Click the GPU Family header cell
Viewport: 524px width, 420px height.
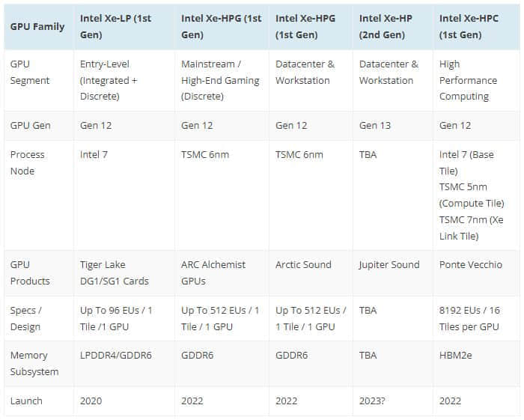point(37,27)
